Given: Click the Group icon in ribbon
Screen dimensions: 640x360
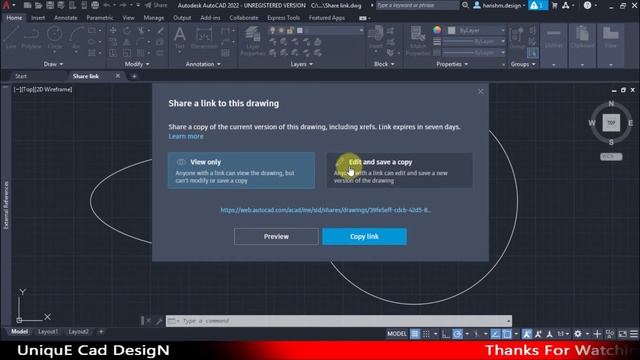Looking at the screenshot, I should point(517,38).
